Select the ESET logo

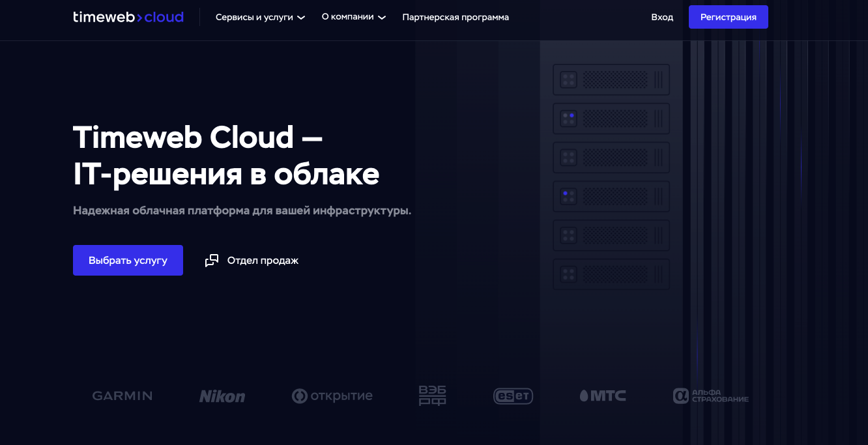(x=513, y=395)
